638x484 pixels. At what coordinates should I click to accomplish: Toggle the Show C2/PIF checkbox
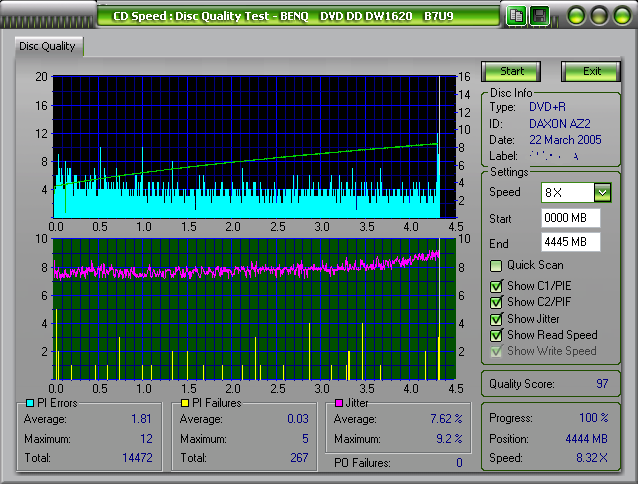click(x=496, y=303)
